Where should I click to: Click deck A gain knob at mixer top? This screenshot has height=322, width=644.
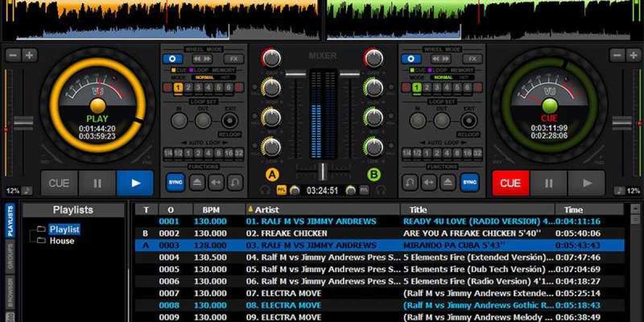[272, 57]
